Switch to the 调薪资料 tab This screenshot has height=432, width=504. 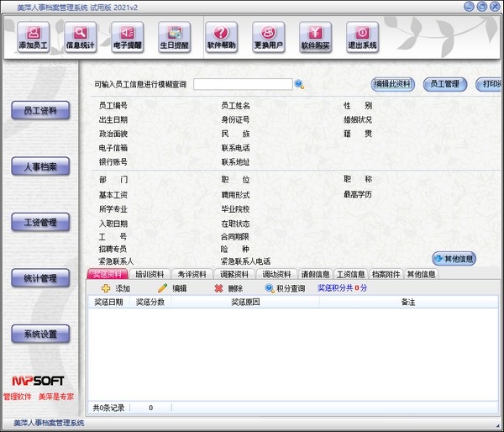pos(234,274)
